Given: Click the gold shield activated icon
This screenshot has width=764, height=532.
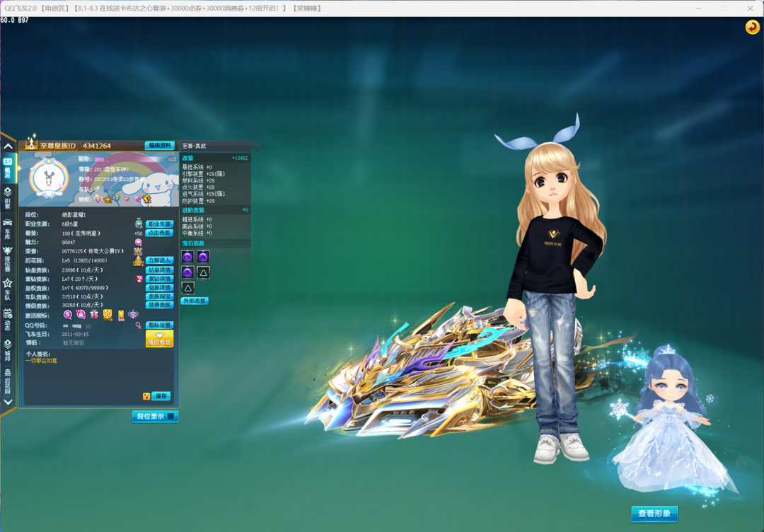Looking at the screenshot, I should click(x=108, y=316).
